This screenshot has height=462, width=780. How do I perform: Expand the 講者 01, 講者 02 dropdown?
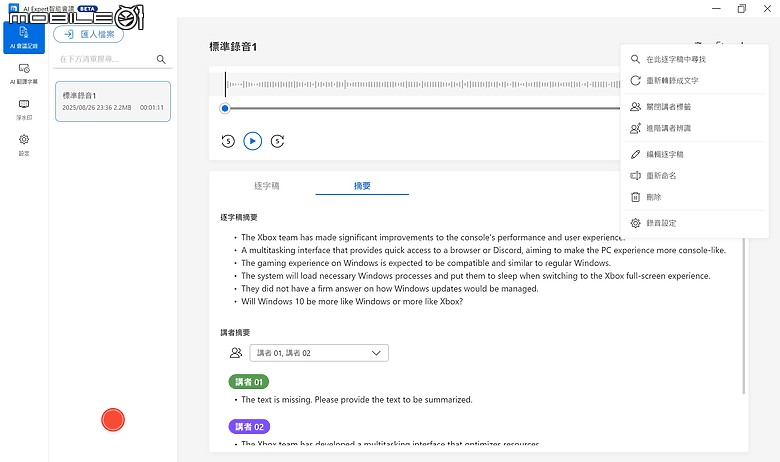click(x=319, y=353)
